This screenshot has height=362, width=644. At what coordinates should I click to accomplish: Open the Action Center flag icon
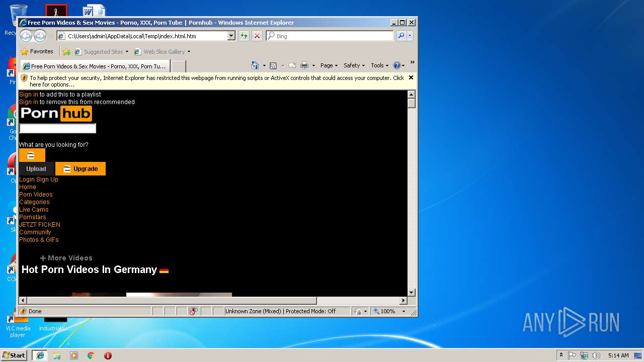point(572,355)
